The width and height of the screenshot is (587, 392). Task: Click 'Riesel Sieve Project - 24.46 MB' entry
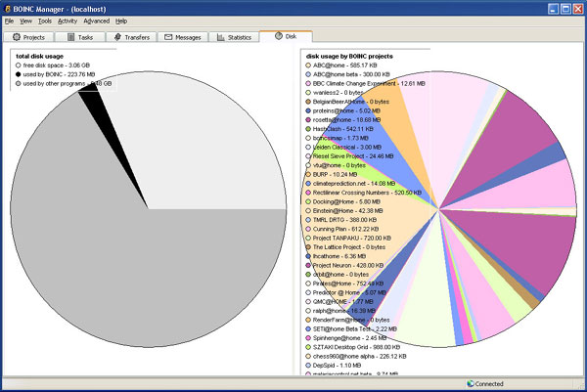(353, 156)
